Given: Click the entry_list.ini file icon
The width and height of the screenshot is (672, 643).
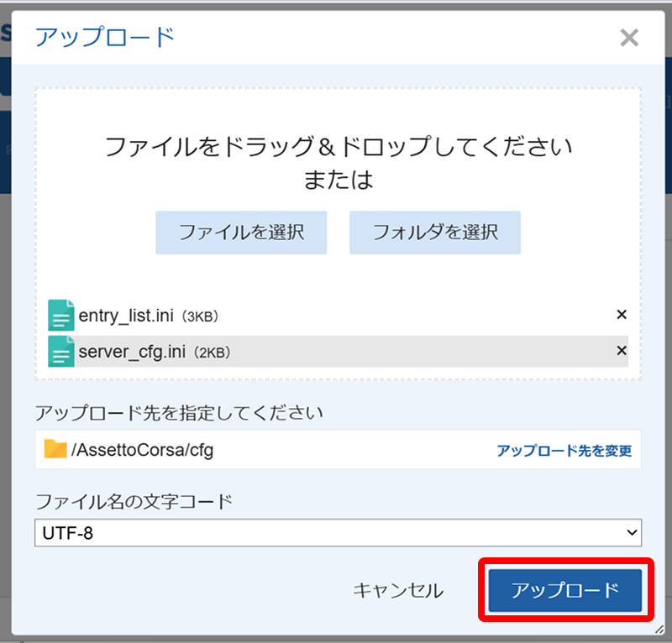Looking at the screenshot, I should pos(61,316).
